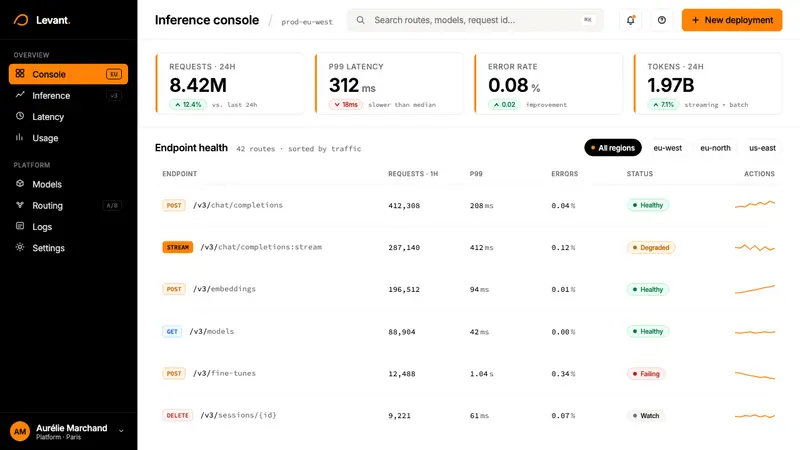Click the Failing status badge
Image resolution: width=800 pixels, height=450 pixels.
[646, 374]
